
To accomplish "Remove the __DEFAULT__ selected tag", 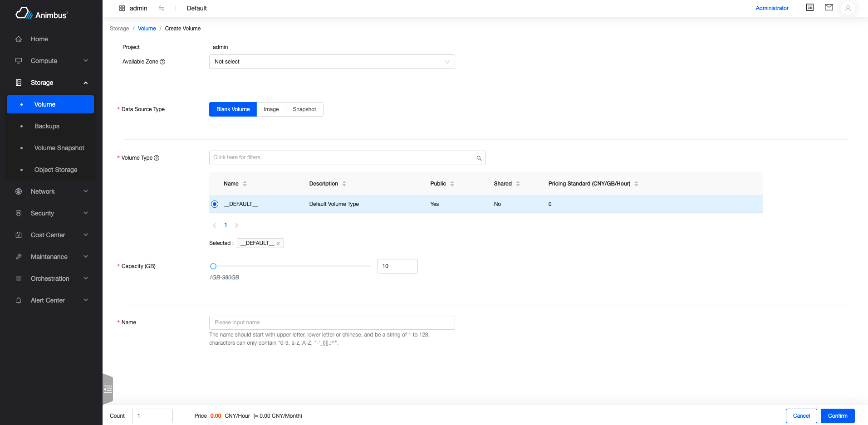I will point(278,244).
